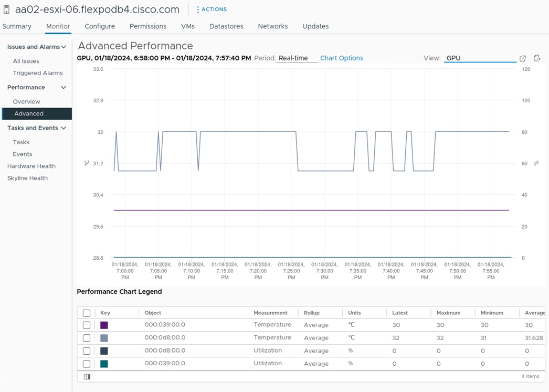Open Skyline Health
This screenshot has height=392, width=549.
pos(27,178)
